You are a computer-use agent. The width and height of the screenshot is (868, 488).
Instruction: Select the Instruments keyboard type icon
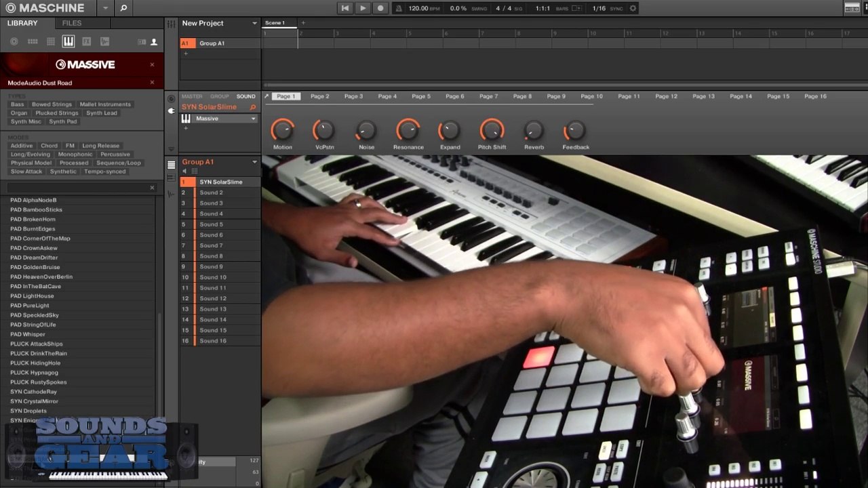click(68, 41)
